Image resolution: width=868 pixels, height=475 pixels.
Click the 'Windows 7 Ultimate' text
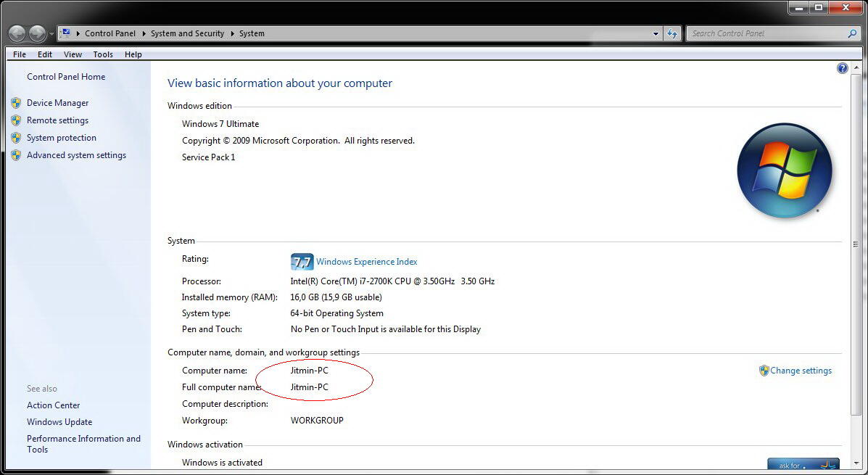point(220,124)
